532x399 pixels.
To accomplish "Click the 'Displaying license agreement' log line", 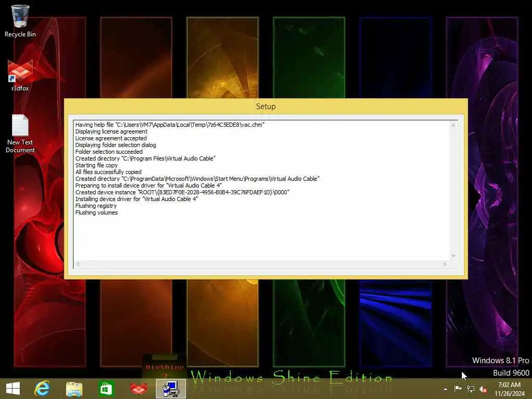I will click(111, 131).
